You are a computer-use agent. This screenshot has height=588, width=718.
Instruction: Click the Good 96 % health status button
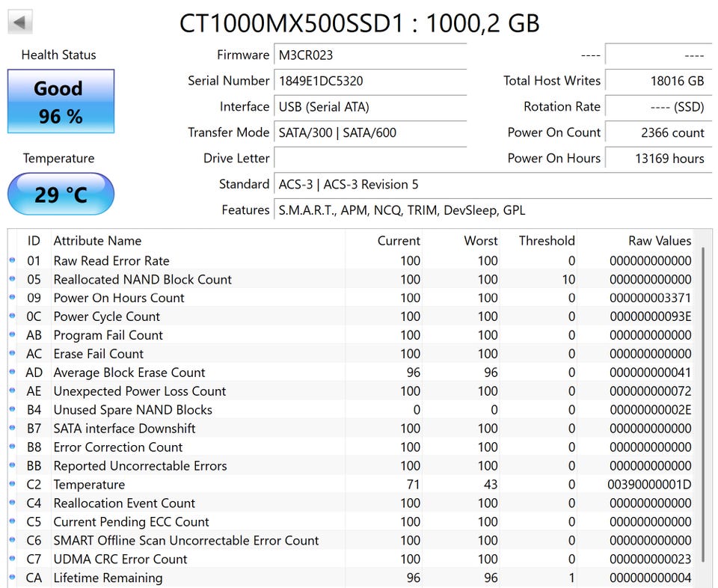point(61,102)
